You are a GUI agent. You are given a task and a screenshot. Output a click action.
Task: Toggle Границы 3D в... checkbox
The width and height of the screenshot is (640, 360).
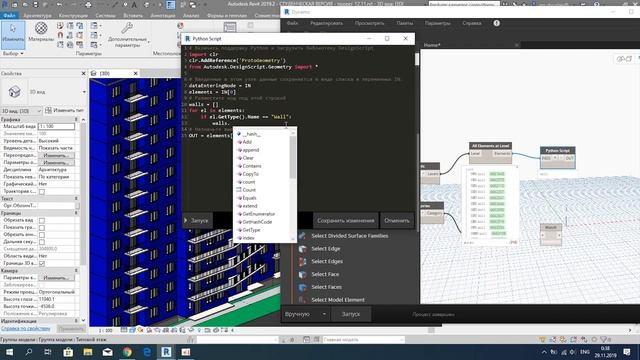pos(42,263)
